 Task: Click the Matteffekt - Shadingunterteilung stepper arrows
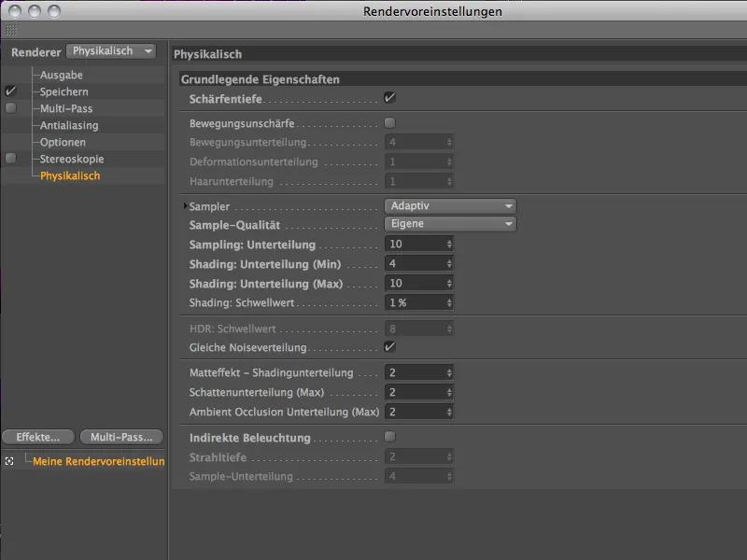[449, 372]
